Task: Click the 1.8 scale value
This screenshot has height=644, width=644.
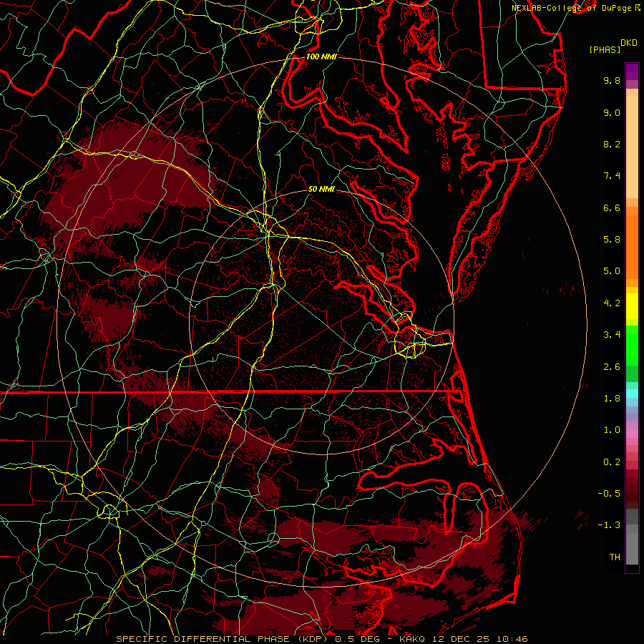Action: click(612, 399)
